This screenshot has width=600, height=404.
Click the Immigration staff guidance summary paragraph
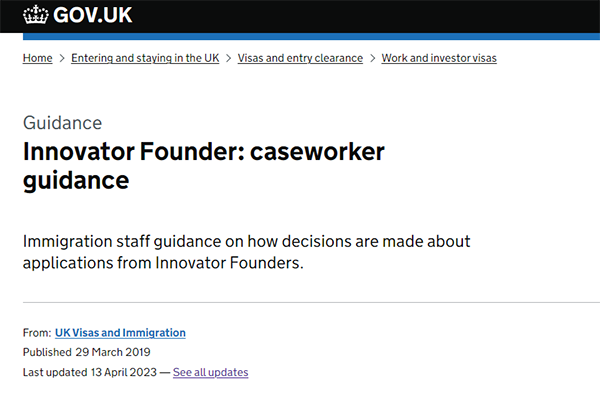[x=246, y=252]
